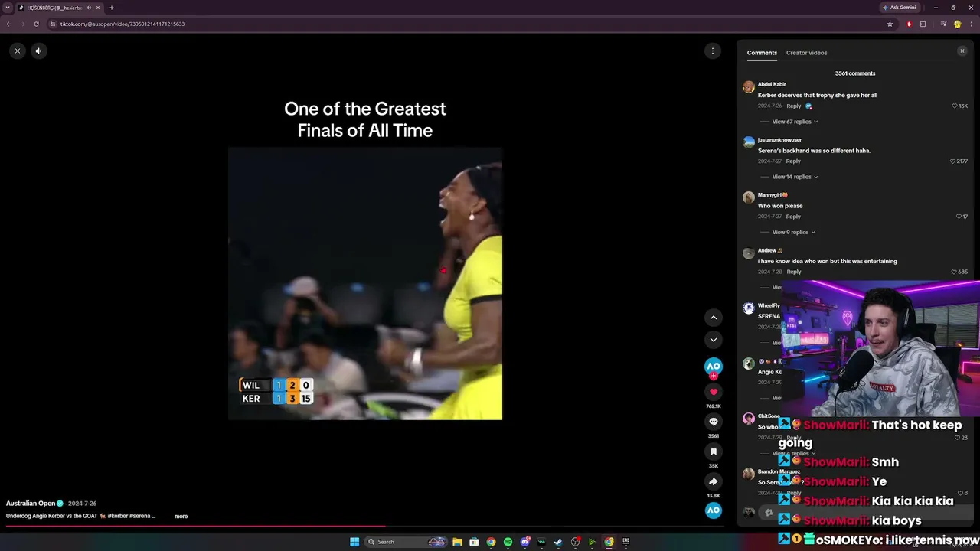Mute the video sound
Screen dimensions: 980x551
[x=38, y=51]
